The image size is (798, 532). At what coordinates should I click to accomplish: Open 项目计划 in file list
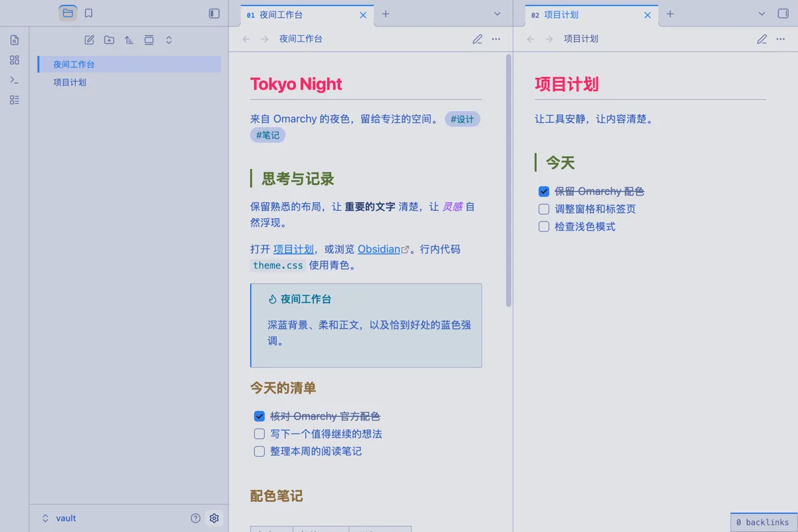pyautogui.click(x=129, y=82)
